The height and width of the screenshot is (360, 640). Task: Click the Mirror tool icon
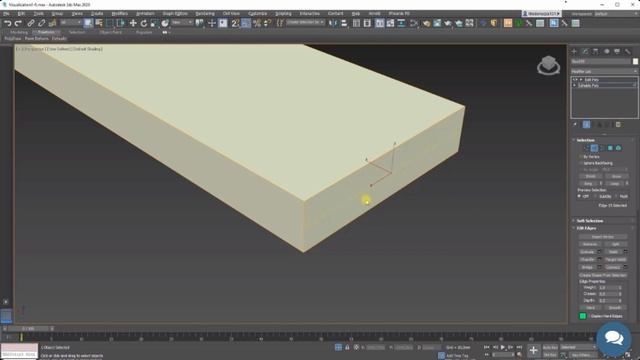tap(333, 23)
